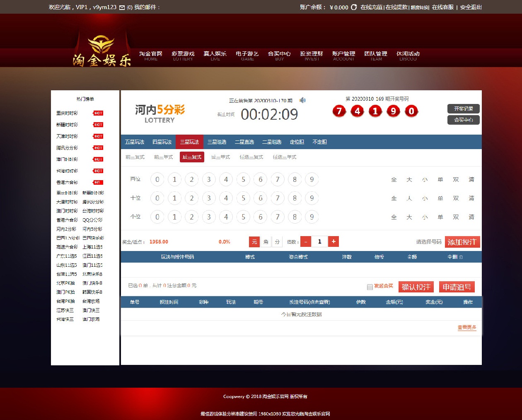Screen dimensions: 522x420
Task: Decrease the multiplier with the minus button
Action: [x=306, y=241]
